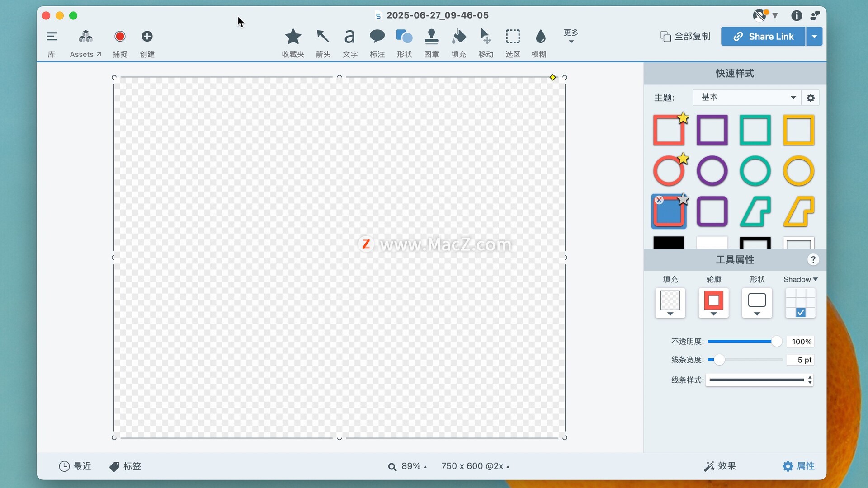Click the opacity 100% value field
This screenshot has width=868, height=488.
pos(801,342)
